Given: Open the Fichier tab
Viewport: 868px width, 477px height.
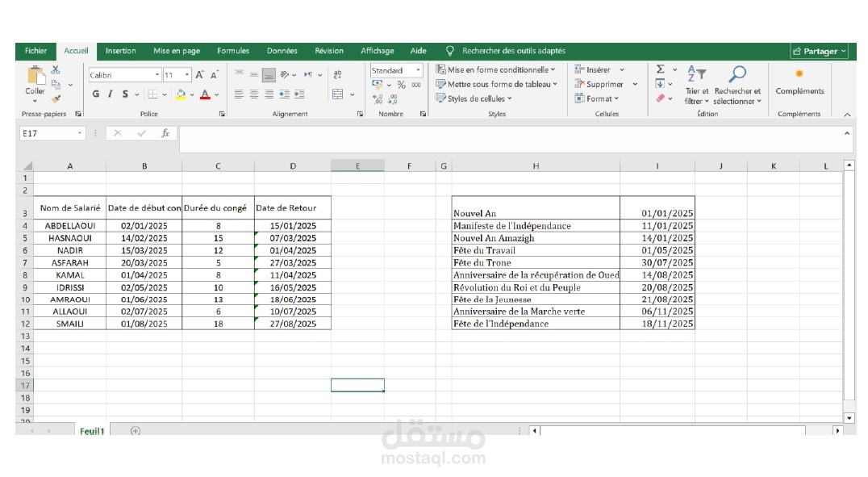Looking at the screenshot, I should (35, 51).
